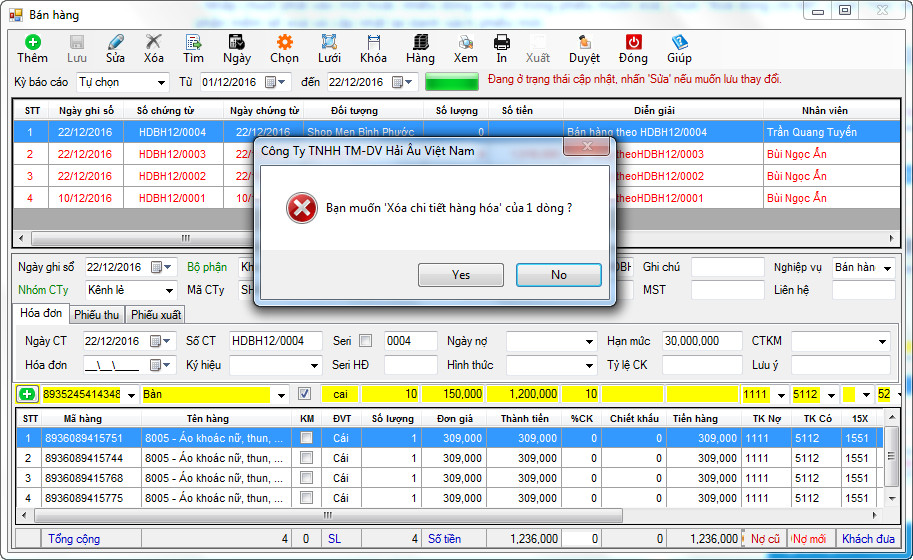
Task: Uncheck the checkbox in yellow entry row
Action: [305, 394]
